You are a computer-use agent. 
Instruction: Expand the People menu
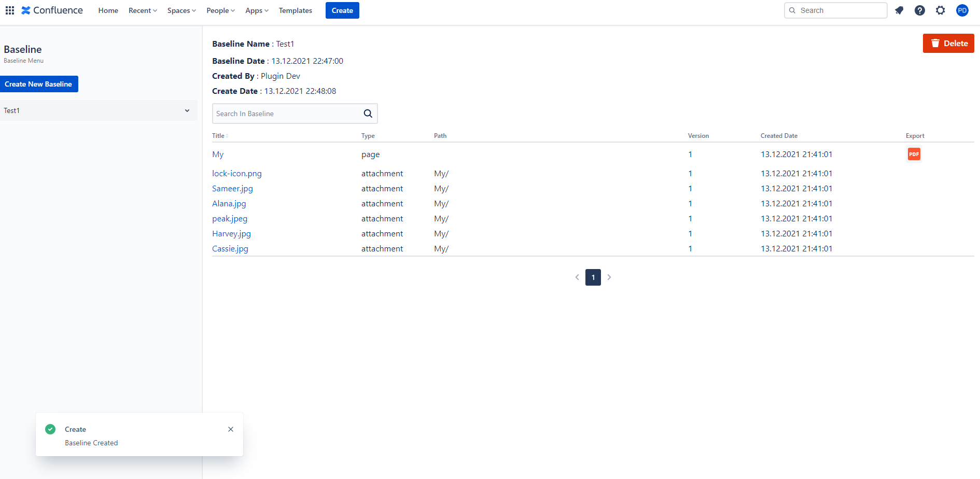pos(220,10)
